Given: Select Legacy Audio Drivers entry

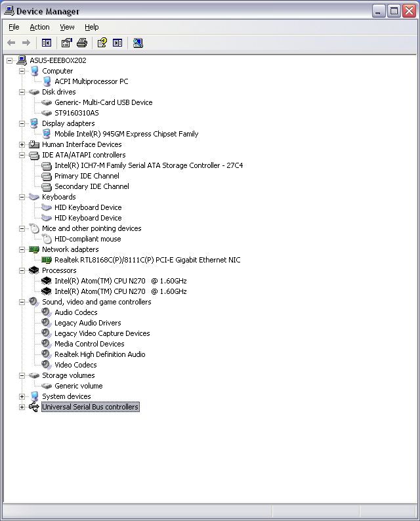Looking at the screenshot, I should click(x=88, y=323).
